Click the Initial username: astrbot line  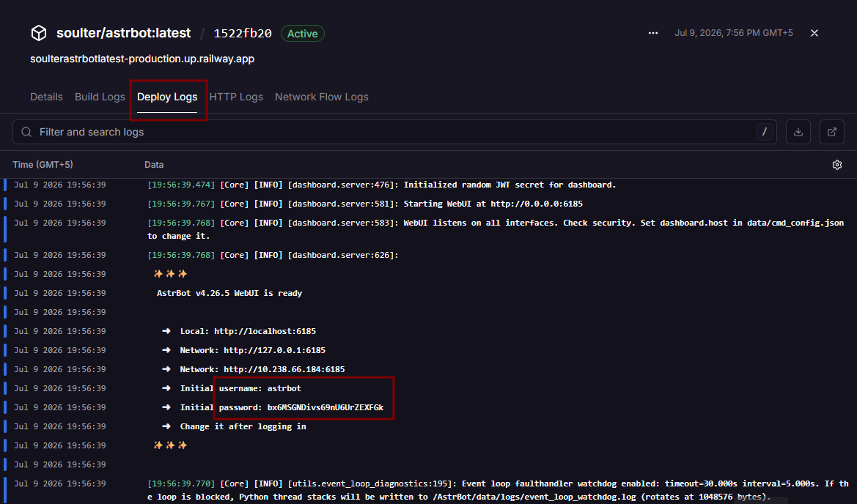pyautogui.click(x=428, y=388)
